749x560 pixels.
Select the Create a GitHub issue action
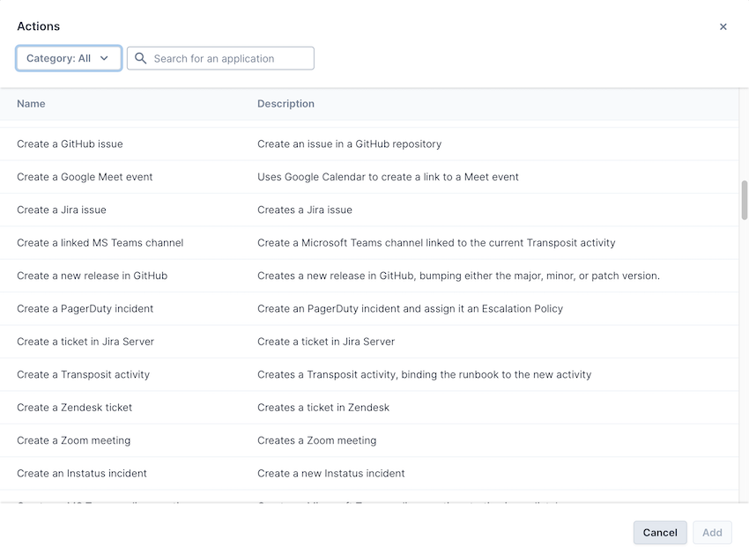coord(70,144)
